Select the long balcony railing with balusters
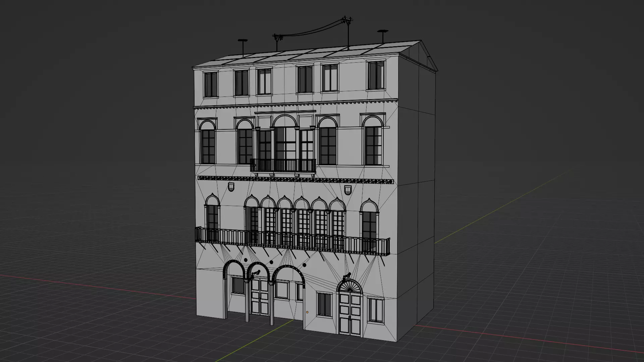Viewport: 644px width, 362px height. coord(292,242)
